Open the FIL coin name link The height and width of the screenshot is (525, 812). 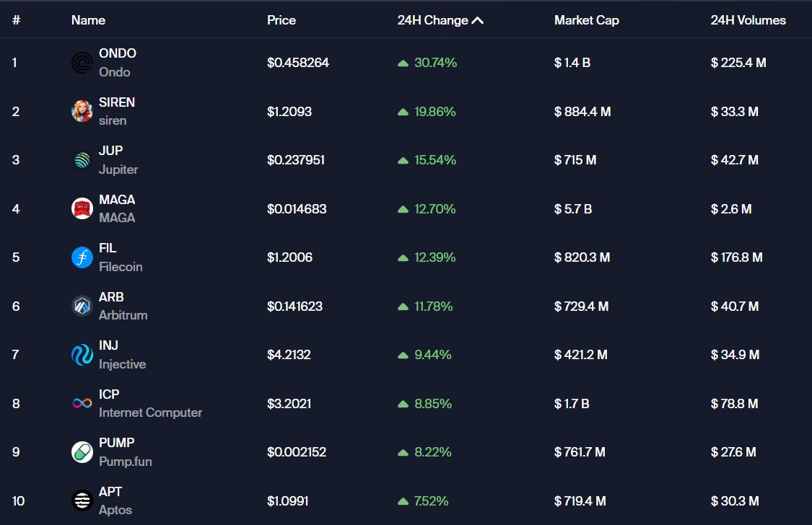click(108, 248)
